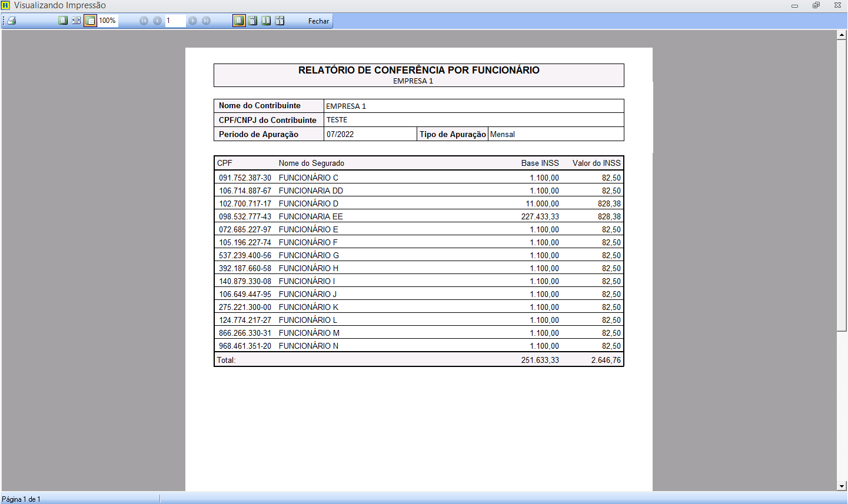Viewport: 848px width, 504px height.
Task: Restore down the preview window
Action: coord(816,5)
